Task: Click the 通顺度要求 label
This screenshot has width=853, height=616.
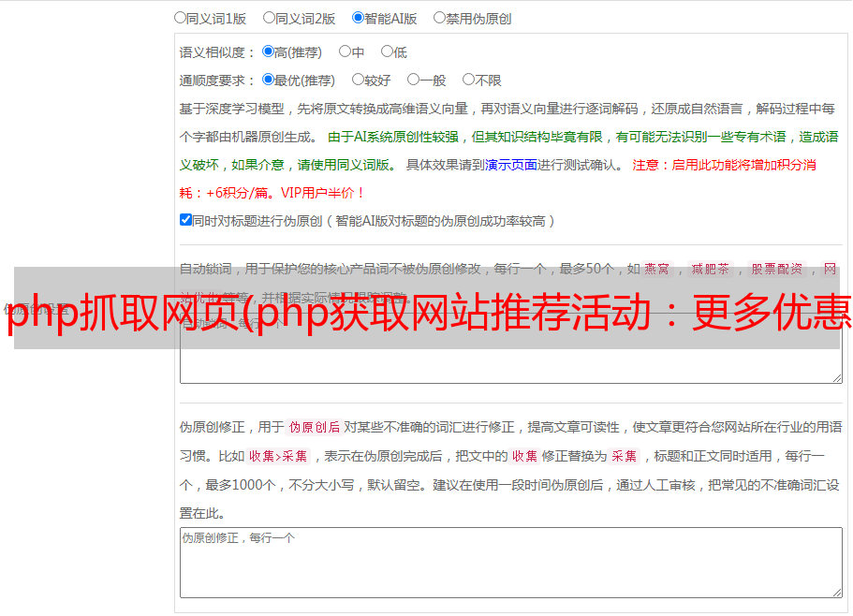Action: [x=217, y=81]
